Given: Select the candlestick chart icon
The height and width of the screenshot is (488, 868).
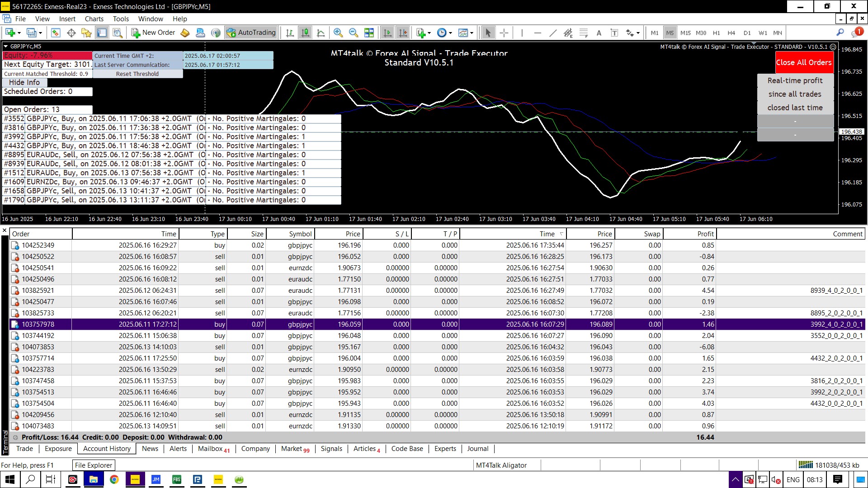Looking at the screenshot, I should 306,33.
